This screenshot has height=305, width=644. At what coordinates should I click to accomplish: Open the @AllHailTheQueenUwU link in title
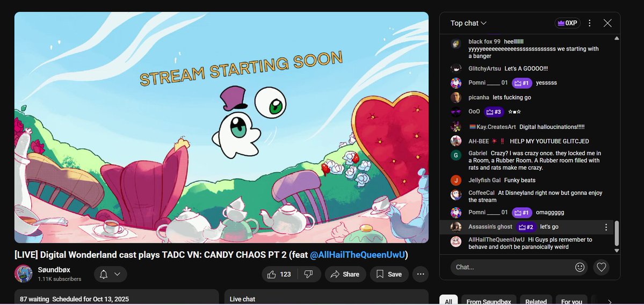[357, 255]
